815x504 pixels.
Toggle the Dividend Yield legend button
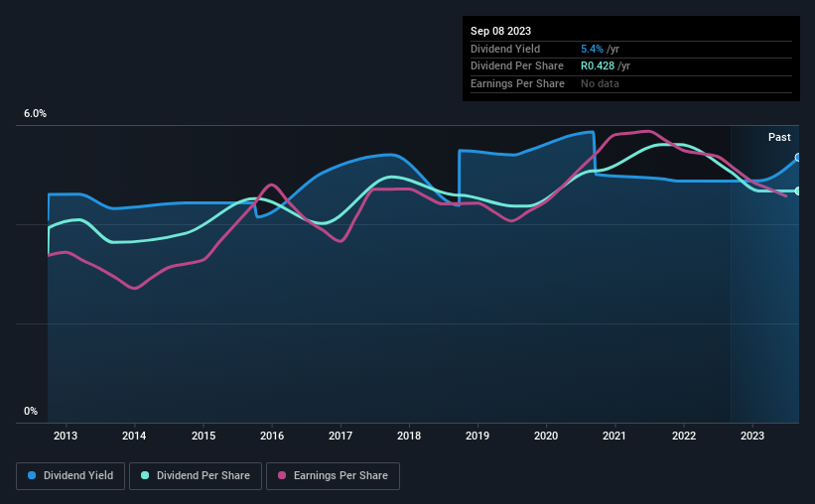pos(70,476)
